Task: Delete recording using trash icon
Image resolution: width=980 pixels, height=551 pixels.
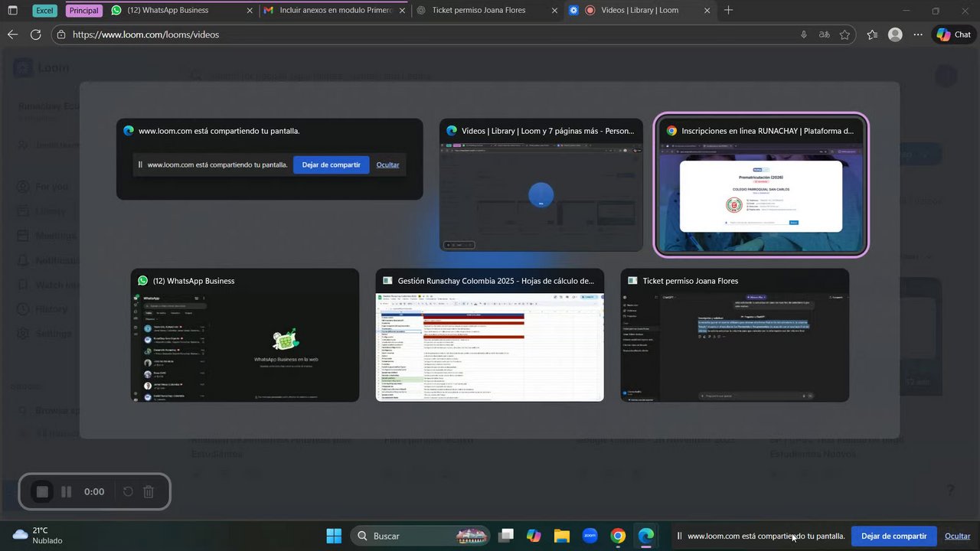Action: click(149, 492)
